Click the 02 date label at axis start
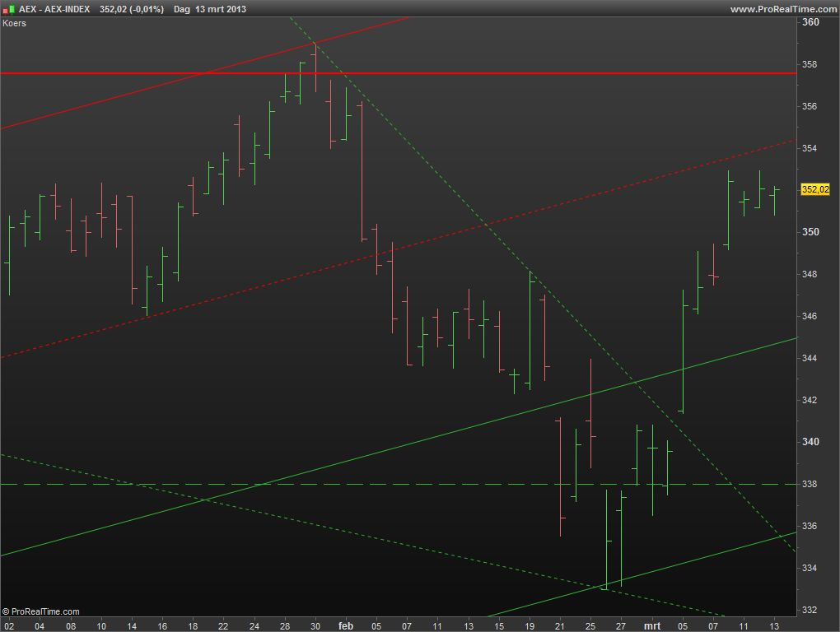The height and width of the screenshot is (632, 840). tap(9, 625)
